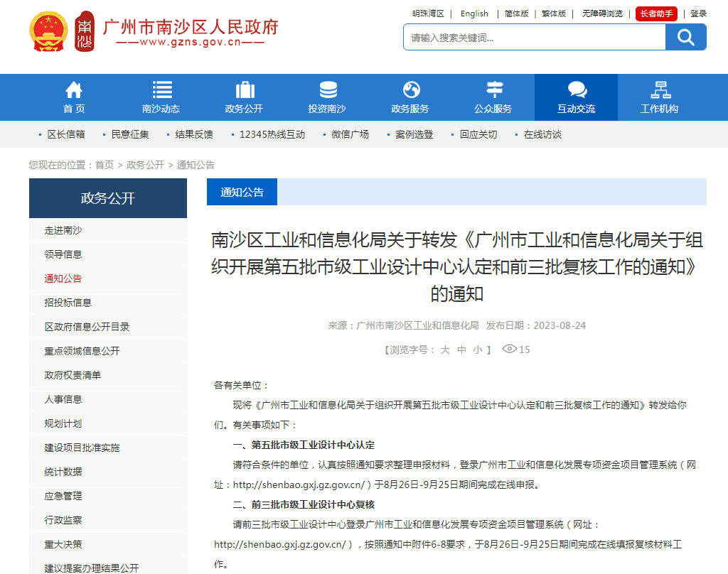Open the 投资南沙 coin stack icon
This screenshot has height=574, width=728.
point(328,90)
